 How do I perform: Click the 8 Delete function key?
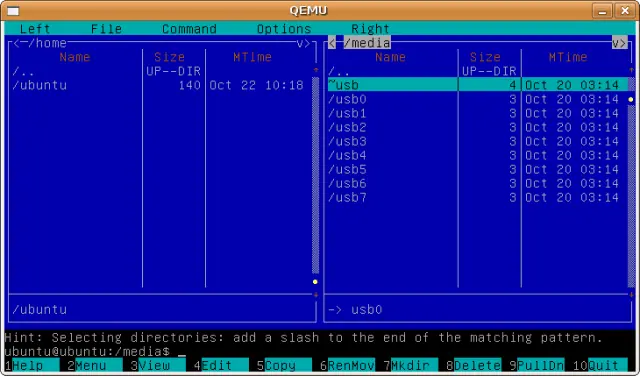[473, 365]
